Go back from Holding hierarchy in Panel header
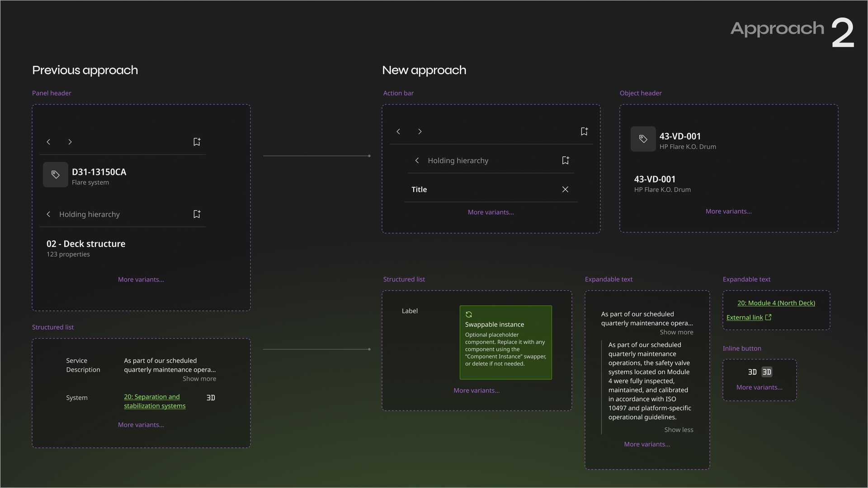Screen dimensions: 868x488 coord(48,214)
